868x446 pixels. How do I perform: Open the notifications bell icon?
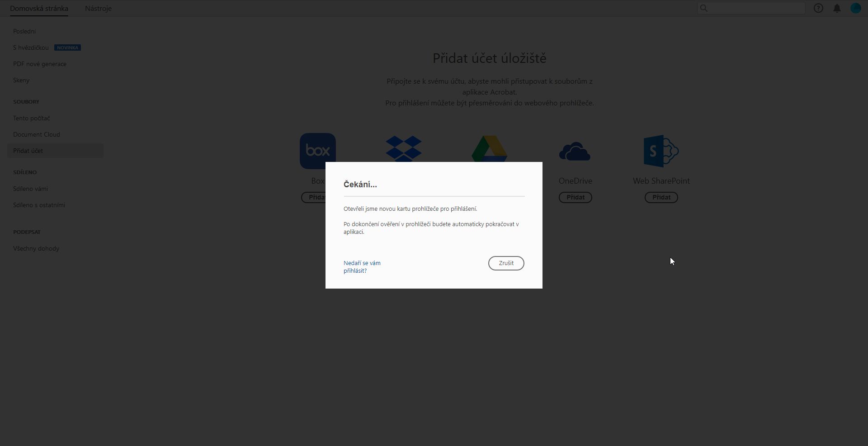(837, 8)
